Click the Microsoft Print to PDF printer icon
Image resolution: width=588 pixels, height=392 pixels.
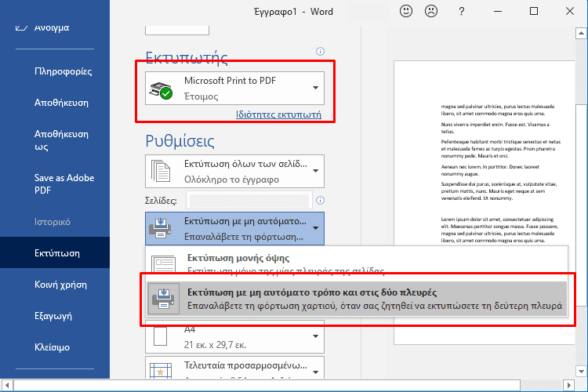pos(161,90)
